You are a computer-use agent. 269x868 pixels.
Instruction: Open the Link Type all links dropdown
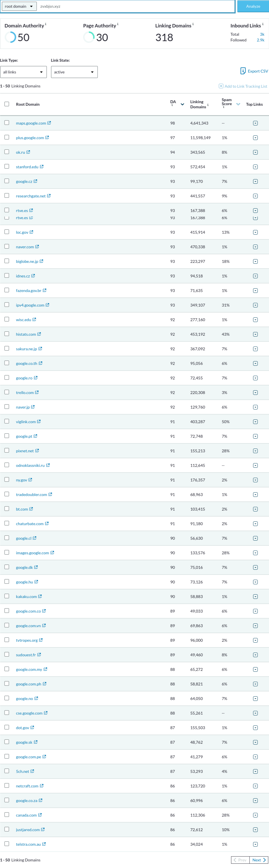click(x=23, y=72)
